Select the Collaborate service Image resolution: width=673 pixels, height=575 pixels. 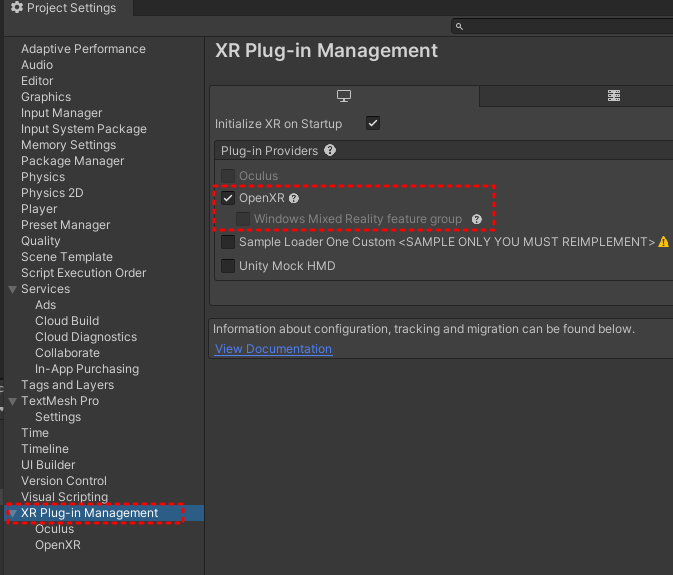(x=67, y=353)
